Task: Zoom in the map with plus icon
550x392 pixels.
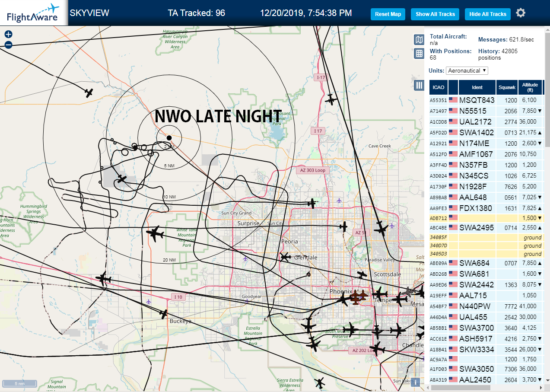Action: pyautogui.click(x=8, y=34)
